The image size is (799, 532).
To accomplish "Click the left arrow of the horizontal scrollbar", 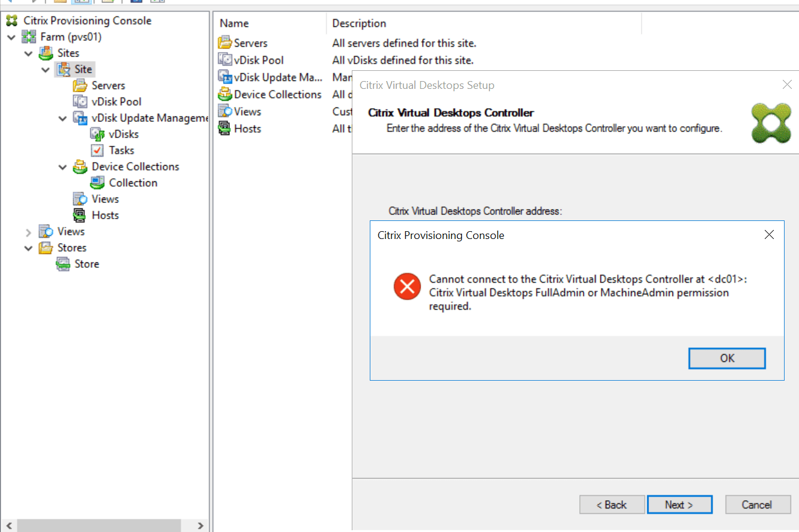I will 8,525.
